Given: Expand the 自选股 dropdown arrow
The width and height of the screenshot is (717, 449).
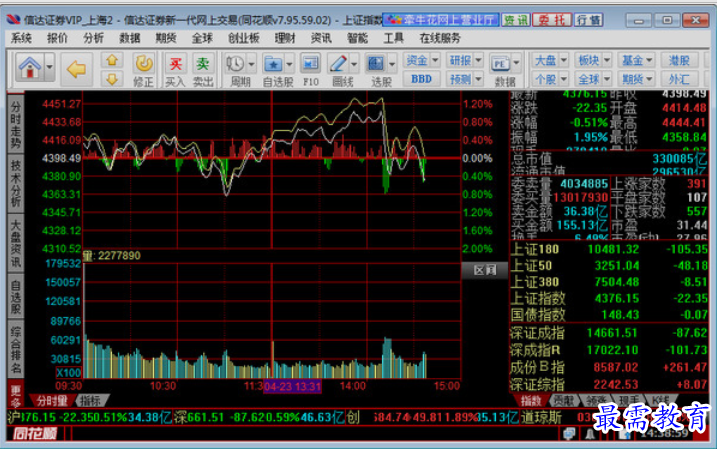Looking at the screenshot, I should [289, 64].
